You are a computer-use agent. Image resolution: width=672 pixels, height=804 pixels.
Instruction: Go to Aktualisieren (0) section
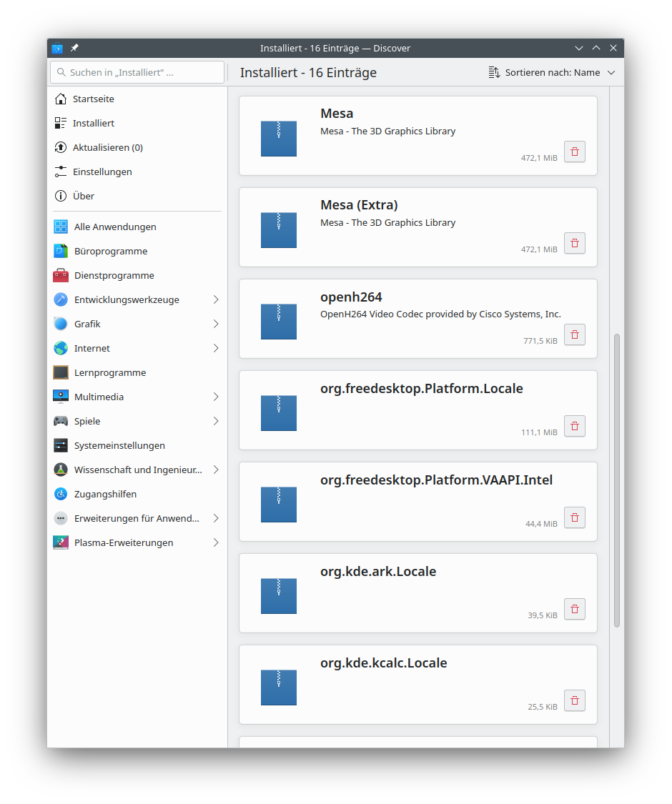coord(107,147)
